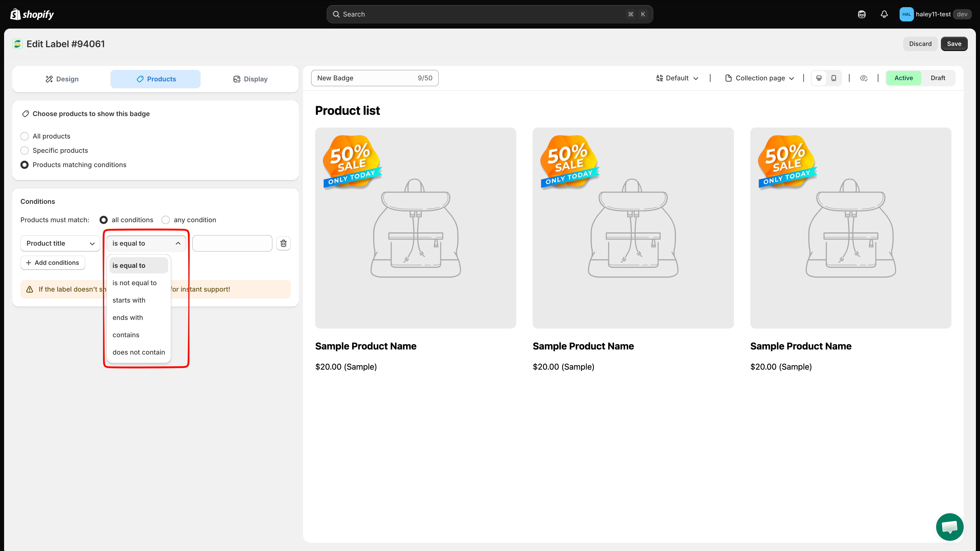Click the app logo beside Edit Label
This screenshot has width=980, height=551.
(17, 44)
